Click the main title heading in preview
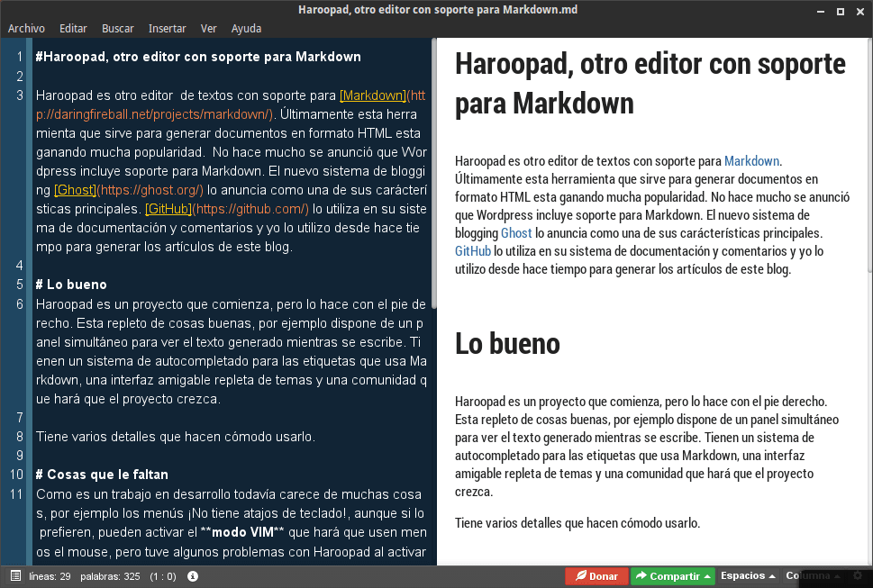 (x=650, y=84)
